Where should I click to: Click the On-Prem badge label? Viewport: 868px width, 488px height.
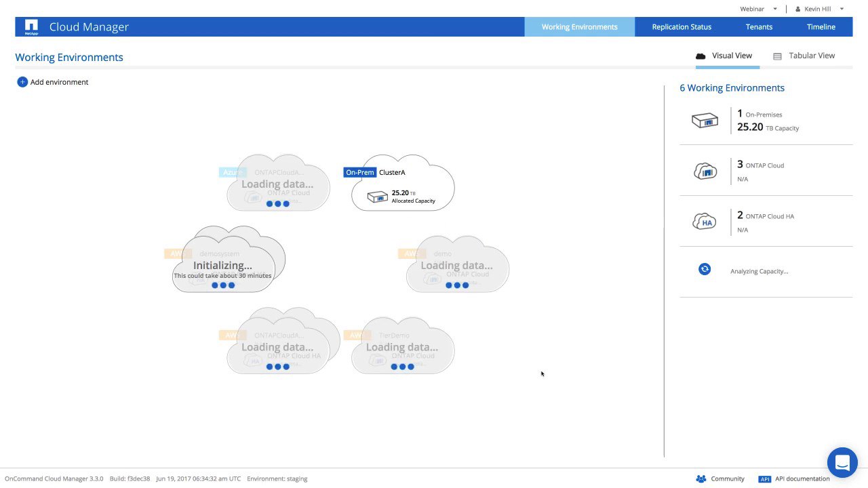click(x=359, y=172)
